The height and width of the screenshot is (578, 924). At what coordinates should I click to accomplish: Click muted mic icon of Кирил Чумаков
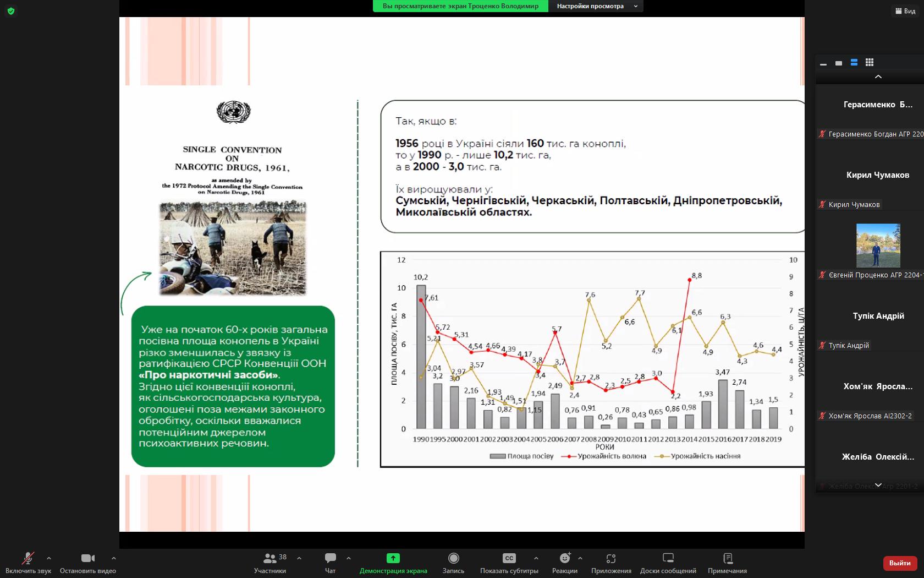pos(823,204)
